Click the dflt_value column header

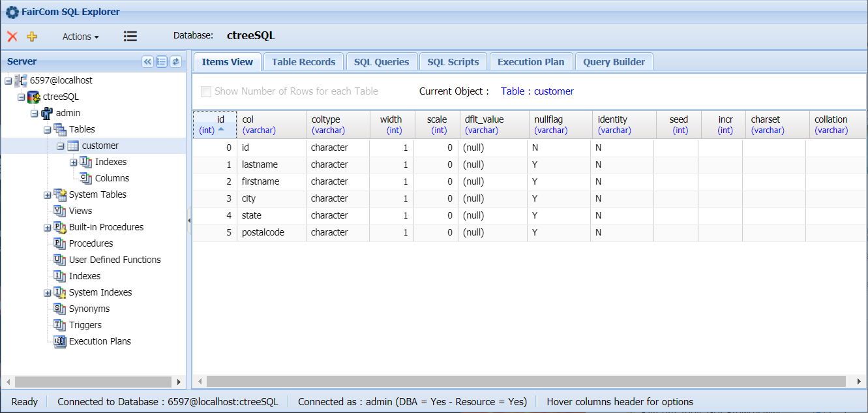pyautogui.click(x=493, y=125)
